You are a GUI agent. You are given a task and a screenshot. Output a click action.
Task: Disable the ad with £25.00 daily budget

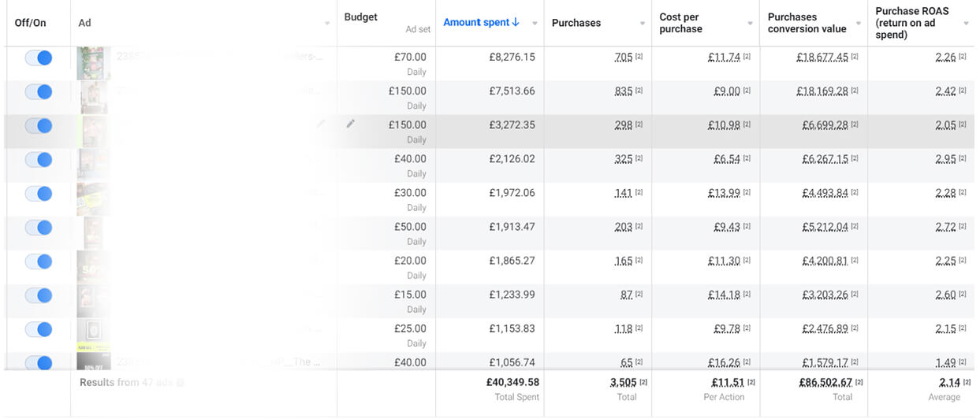39,329
